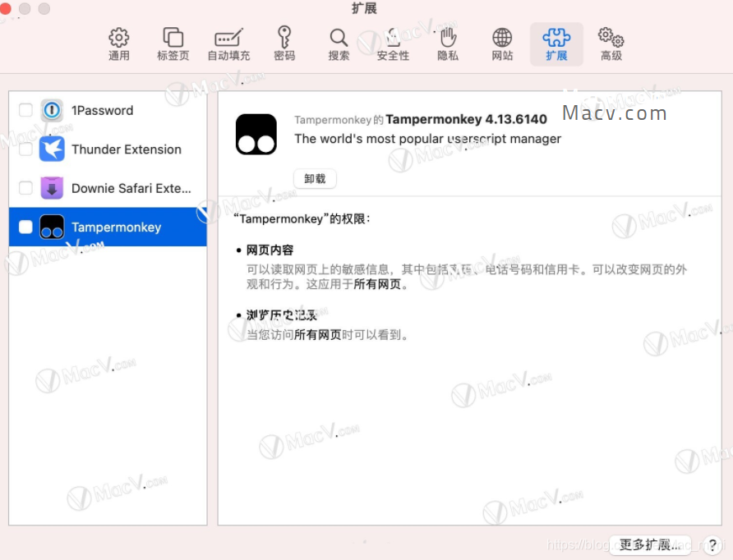The width and height of the screenshot is (733, 560).
Task: Open the 安全性 (Security) lock icon
Action: (393, 38)
